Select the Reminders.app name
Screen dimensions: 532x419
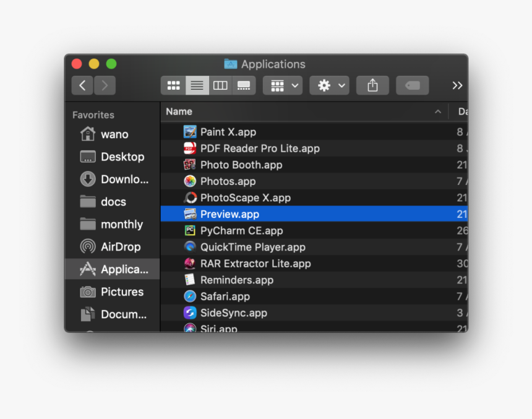coord(237,280)
